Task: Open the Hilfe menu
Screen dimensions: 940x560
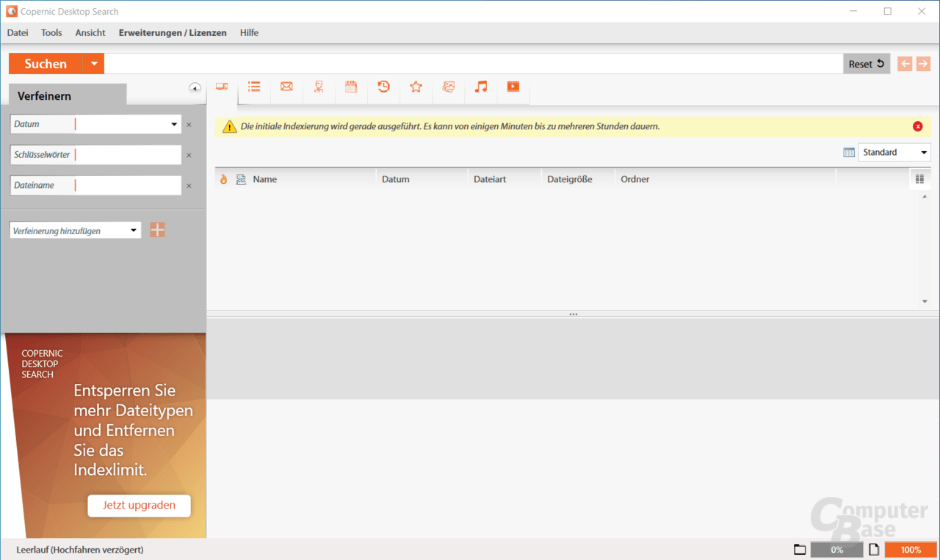Action: (x=249, y=33)
